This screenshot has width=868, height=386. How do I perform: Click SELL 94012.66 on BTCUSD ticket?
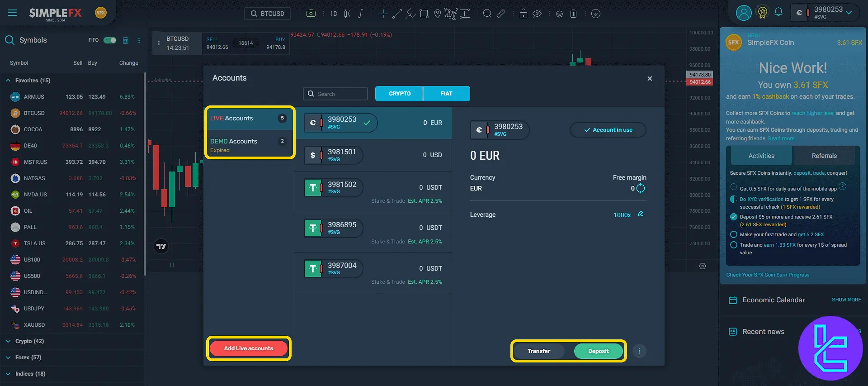217,43
